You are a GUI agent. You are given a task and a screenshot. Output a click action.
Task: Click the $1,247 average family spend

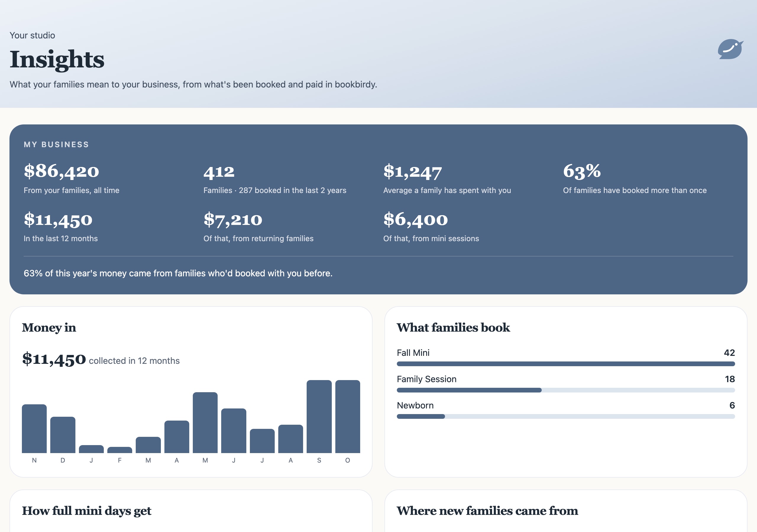tap(412, 172)
